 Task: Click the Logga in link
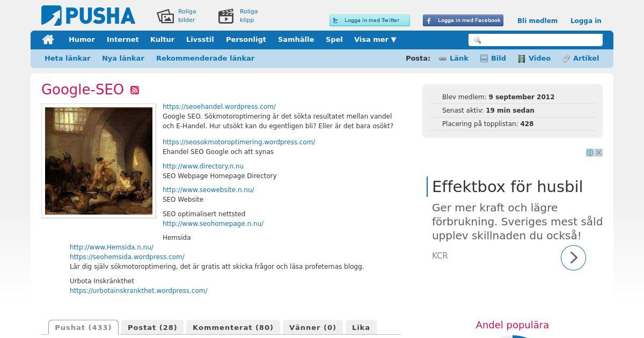point(586,21)
